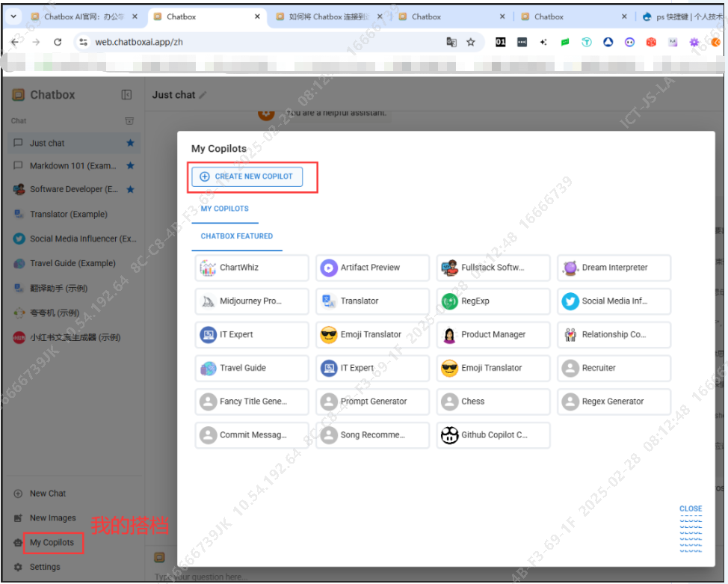Screen dimensions: 728x584
Task: Close the active Chatbox browser tab
Action: click(257, 16)
